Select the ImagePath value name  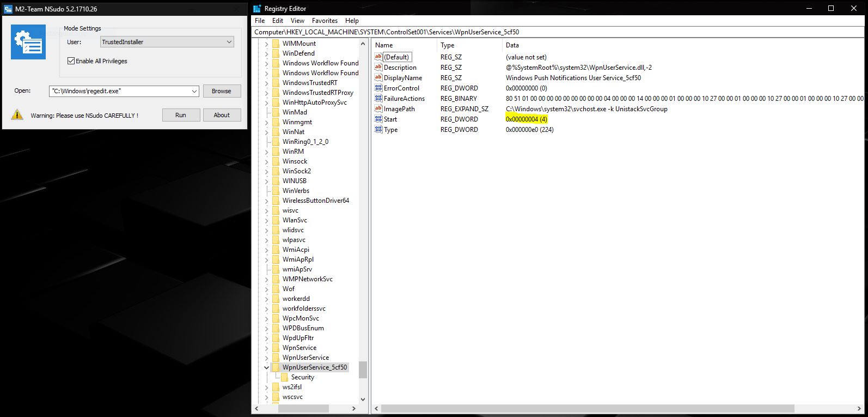(399, 108)
